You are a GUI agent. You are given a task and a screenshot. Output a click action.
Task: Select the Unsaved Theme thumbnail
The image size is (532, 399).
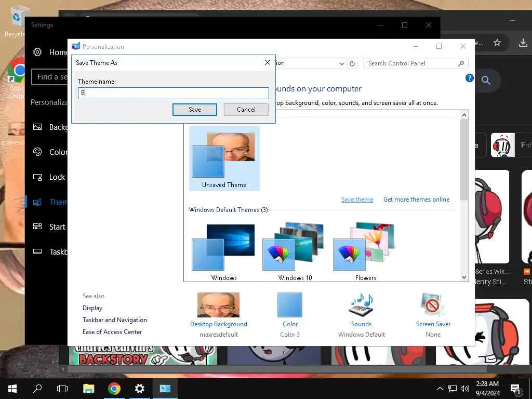(224, 158)
